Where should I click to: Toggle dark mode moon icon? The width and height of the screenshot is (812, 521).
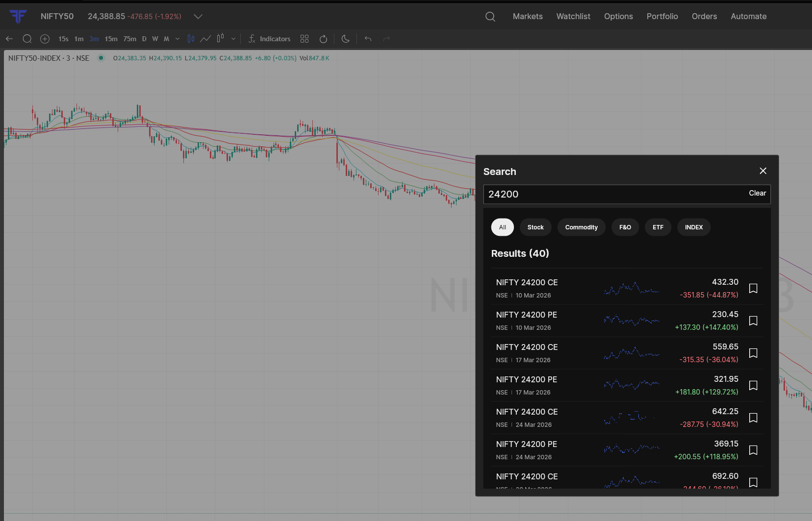(345, 39)
